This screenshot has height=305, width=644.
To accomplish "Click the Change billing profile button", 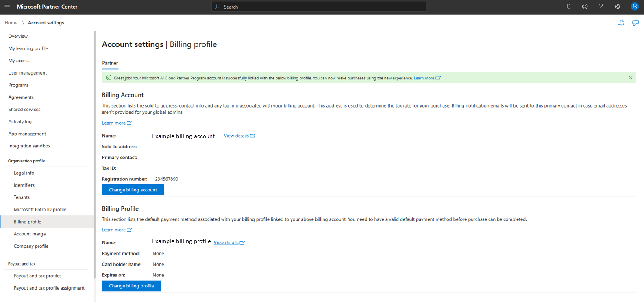I will [x=131, y=286].
